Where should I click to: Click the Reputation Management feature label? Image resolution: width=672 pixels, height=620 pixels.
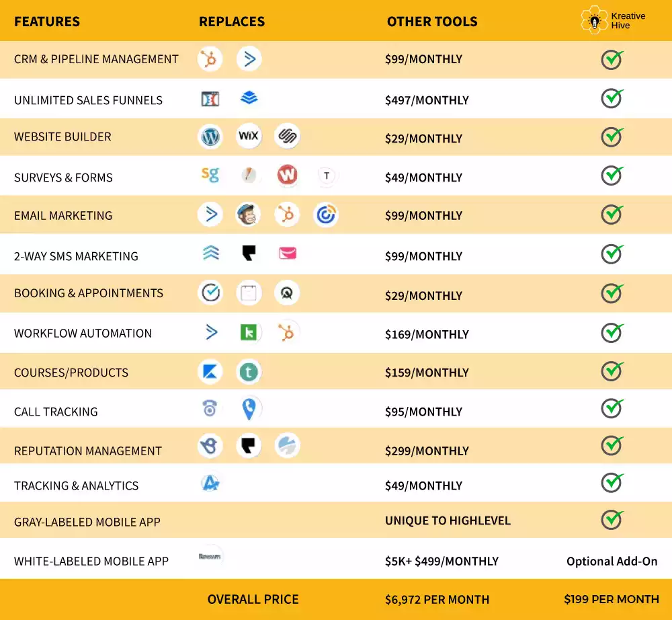(88, 451)
